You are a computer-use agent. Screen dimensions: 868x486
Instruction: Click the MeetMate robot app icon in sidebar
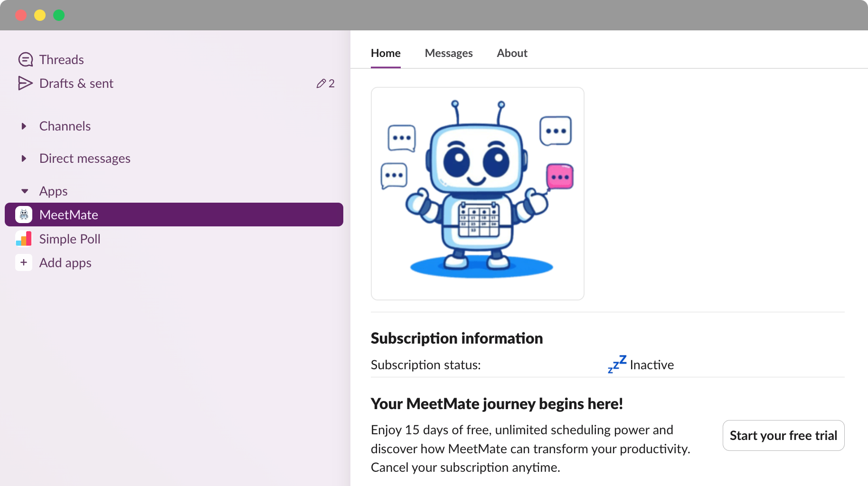24,215
